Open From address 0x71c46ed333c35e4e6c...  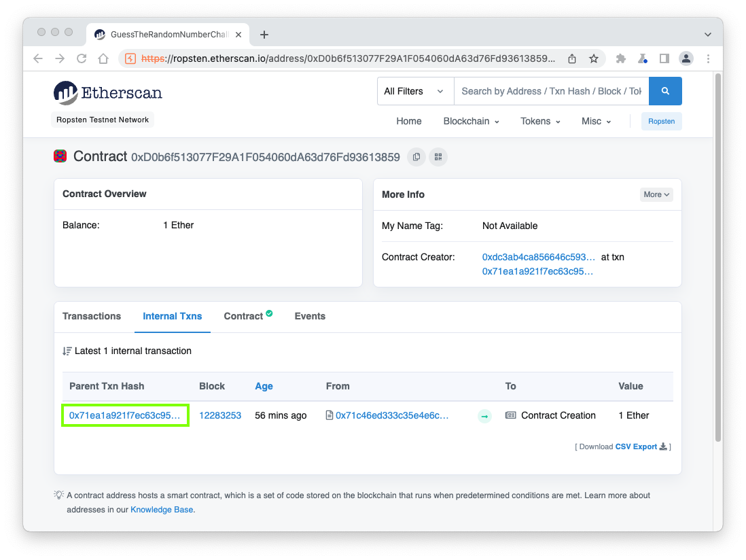(x=392, y=415)
